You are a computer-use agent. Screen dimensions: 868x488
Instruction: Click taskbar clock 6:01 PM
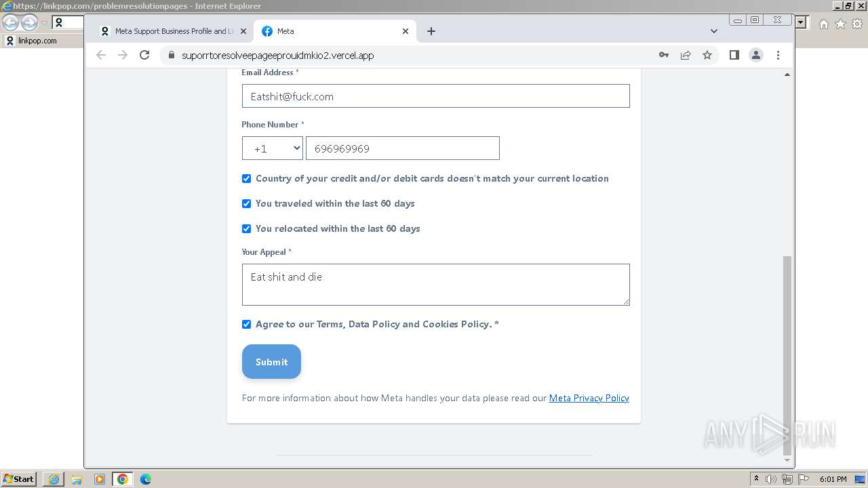click(x=833, y=479)
